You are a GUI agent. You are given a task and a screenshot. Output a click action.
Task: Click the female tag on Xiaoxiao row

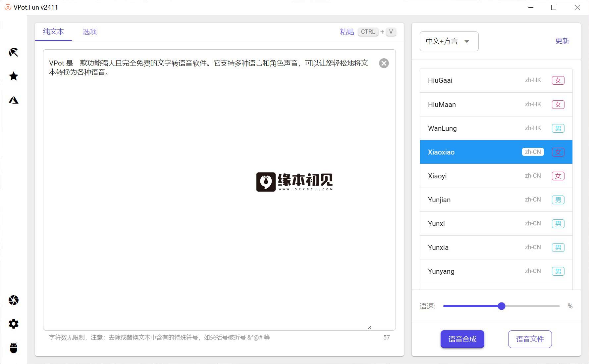click(x=558, y=152)
